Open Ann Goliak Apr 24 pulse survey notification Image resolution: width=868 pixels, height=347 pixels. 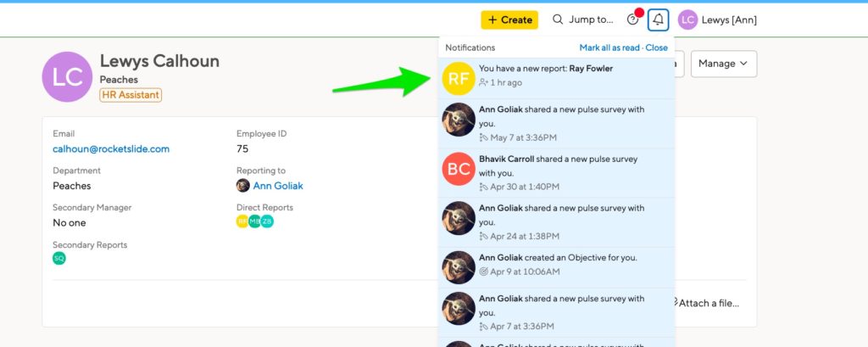tap(556, 222)
